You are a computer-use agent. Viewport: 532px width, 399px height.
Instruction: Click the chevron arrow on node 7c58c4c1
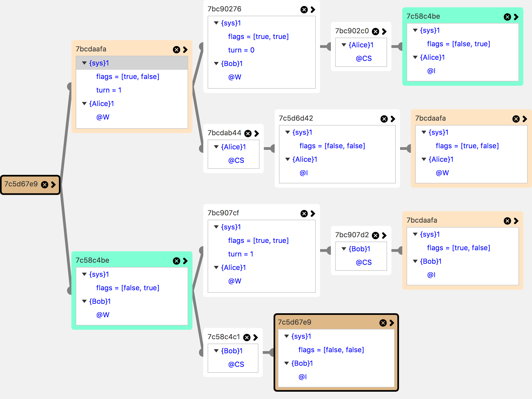pos(255,338)
